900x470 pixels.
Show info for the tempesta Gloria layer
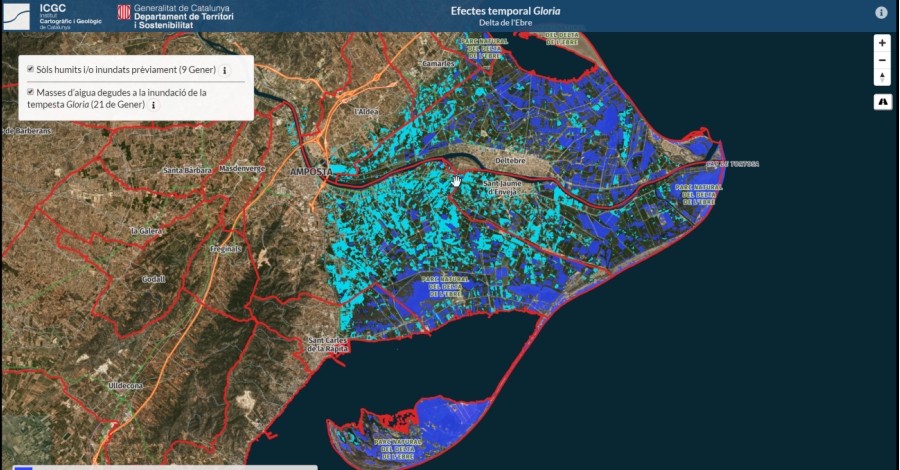[x=153, y=104]
